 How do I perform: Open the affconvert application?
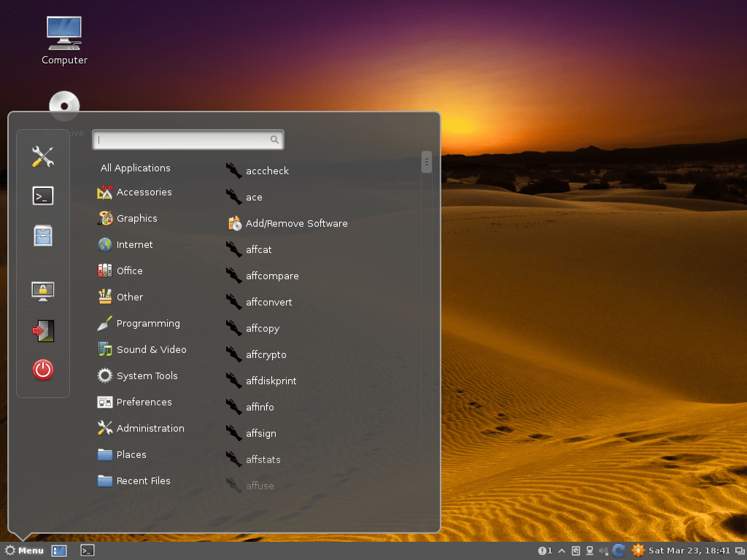coord(271,302)
